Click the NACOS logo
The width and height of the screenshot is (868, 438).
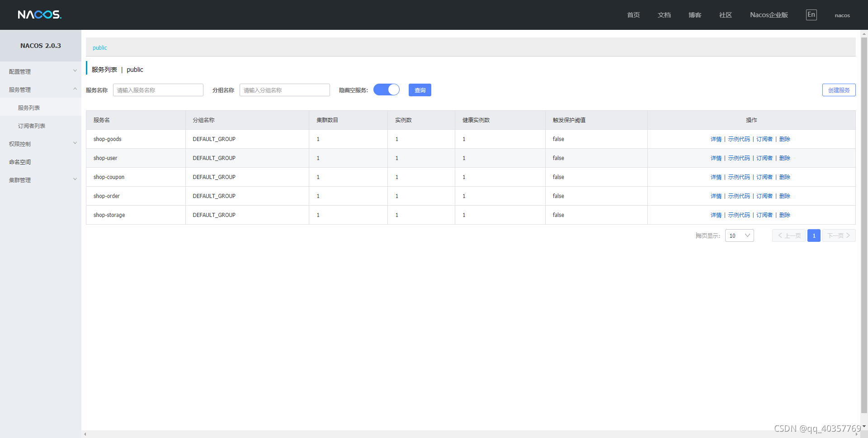[x=40, y=14]
